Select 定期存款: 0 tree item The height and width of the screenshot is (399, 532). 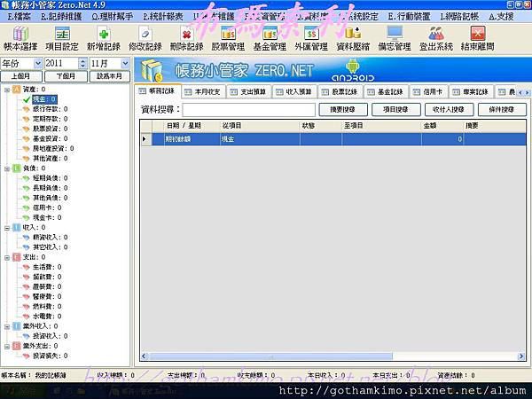pos(50,119)
